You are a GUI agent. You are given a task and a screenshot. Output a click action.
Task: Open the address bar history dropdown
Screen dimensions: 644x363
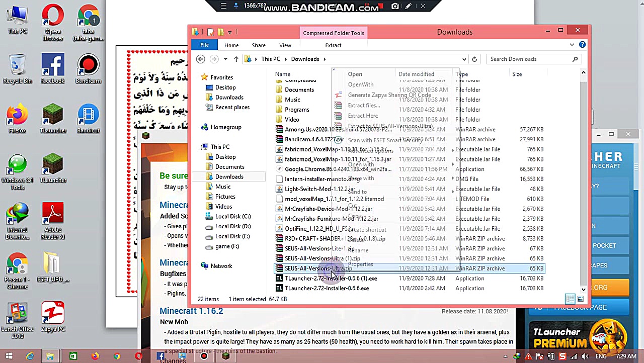coord(464,59)
